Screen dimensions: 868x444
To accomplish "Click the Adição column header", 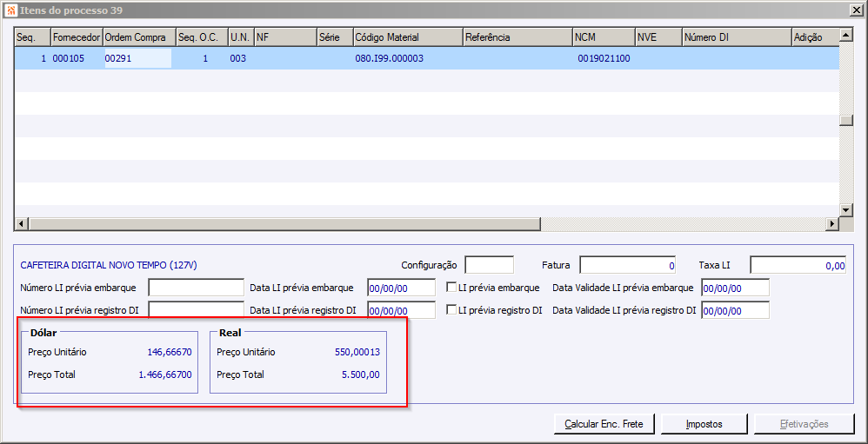I will (816, 37).
